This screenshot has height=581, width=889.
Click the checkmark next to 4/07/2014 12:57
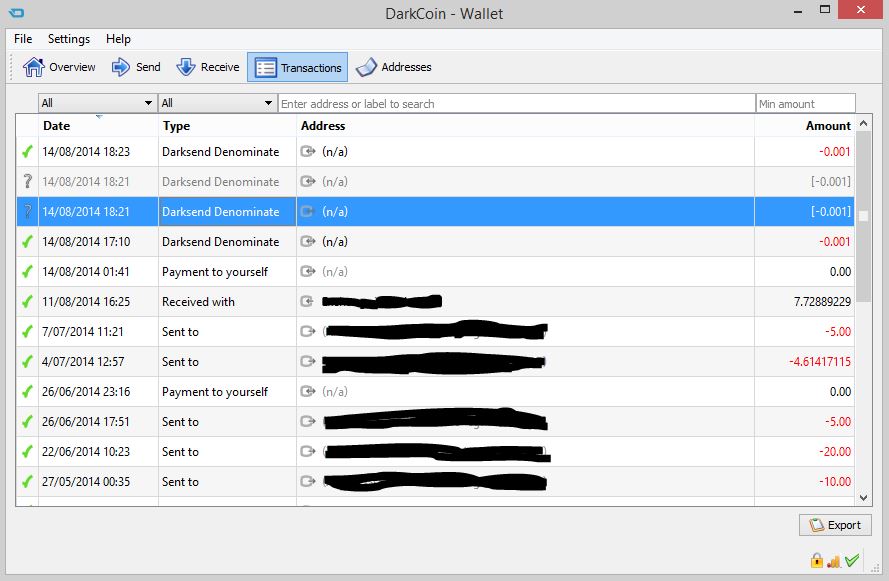pyautogui.click(x=27, y=362)
